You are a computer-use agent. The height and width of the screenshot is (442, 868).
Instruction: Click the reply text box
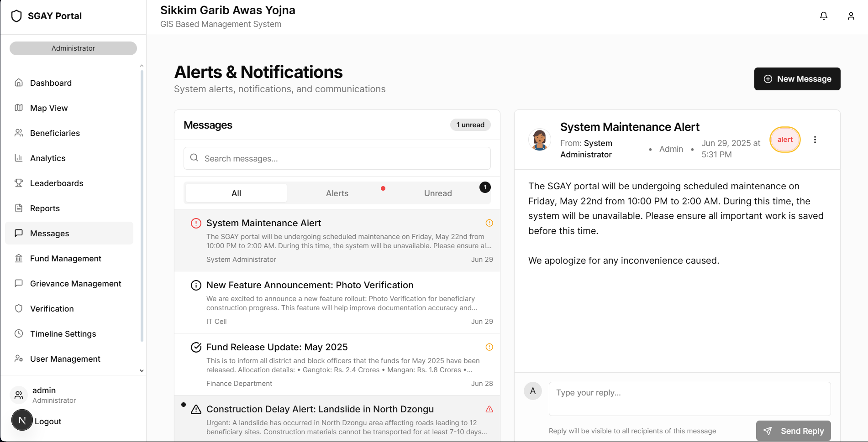pos(689,398)
